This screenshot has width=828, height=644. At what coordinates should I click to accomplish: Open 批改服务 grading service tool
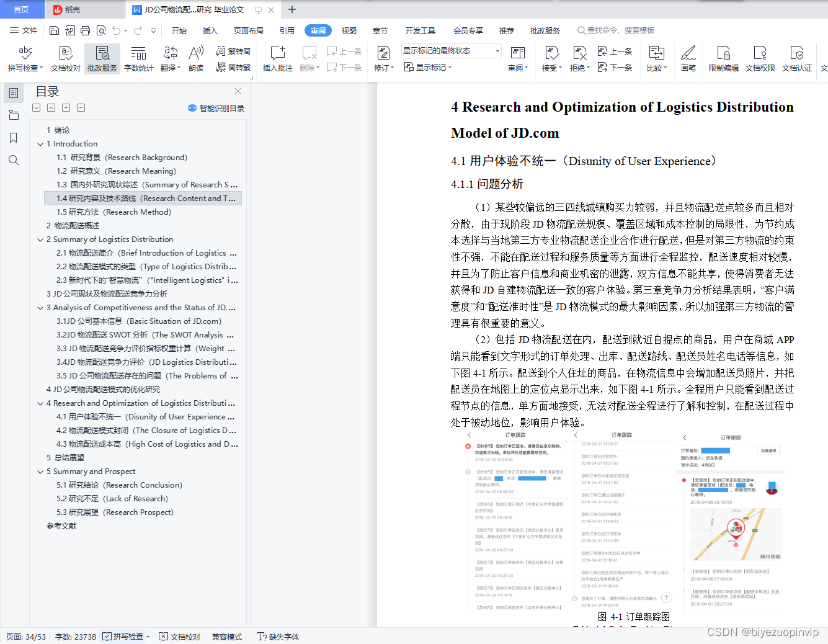[x=102, y=59]
